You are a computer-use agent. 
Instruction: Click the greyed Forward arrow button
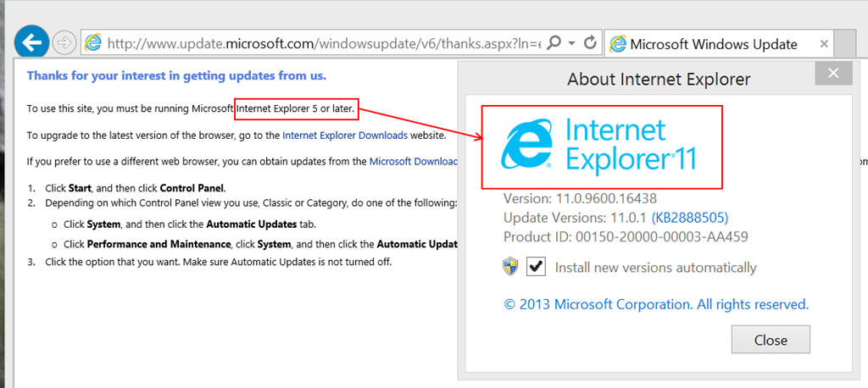tap(64, 42)
